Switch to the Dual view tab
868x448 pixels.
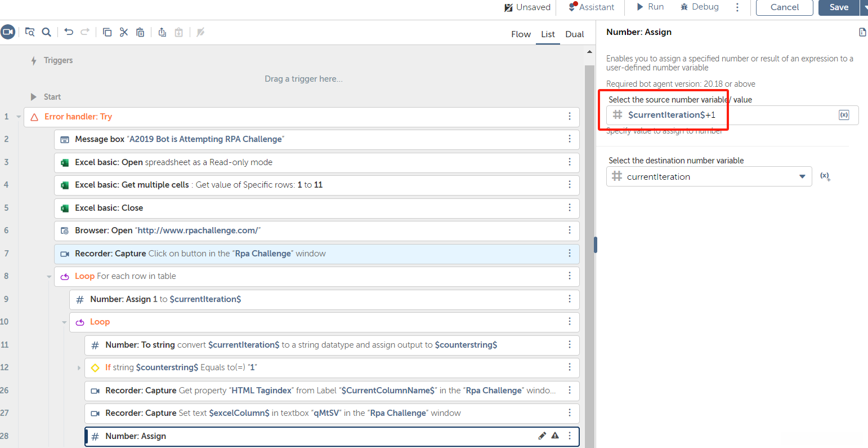pyautogui.click(x=574, y=34)
